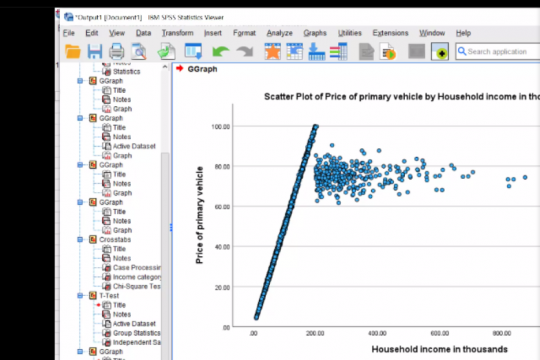
Task: Click the Run script icon with play button
Action: (x=388, y=52)
